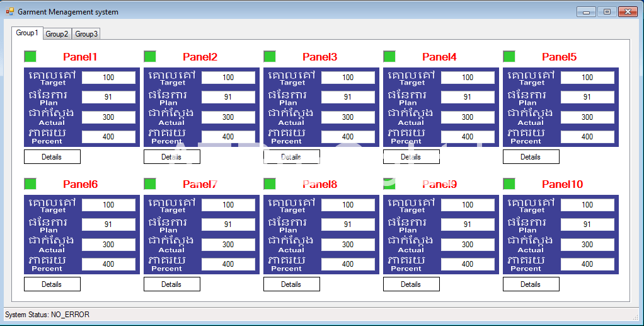Focus the Target field in Panel2
This screenshot has height=326, width=644.
228,78
